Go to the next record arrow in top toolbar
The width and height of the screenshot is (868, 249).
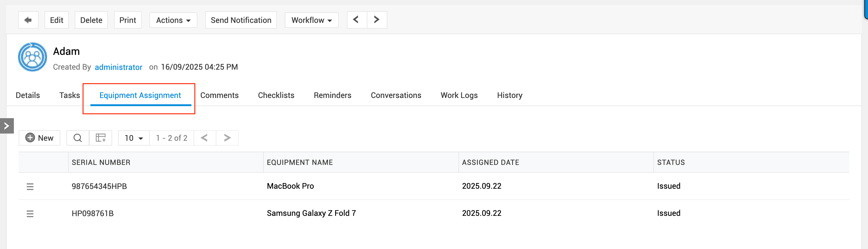coord(377,20)
